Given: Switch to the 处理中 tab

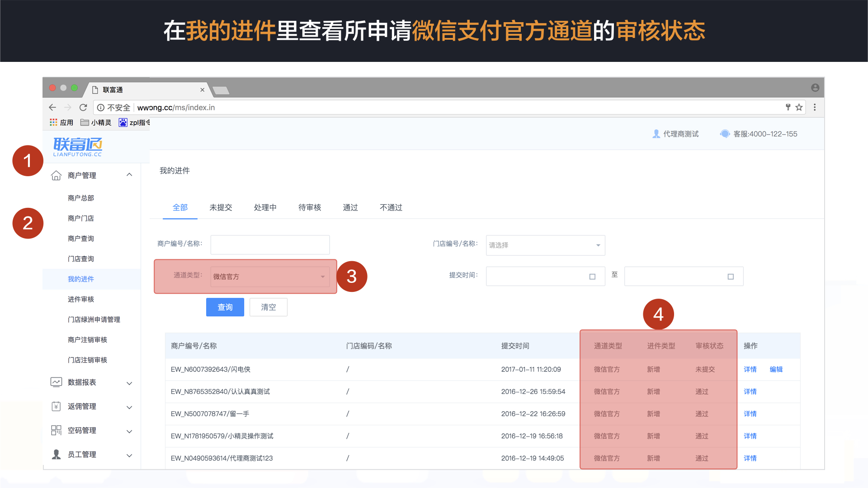Looking at the screenshot, I should [x=265, y=207].
